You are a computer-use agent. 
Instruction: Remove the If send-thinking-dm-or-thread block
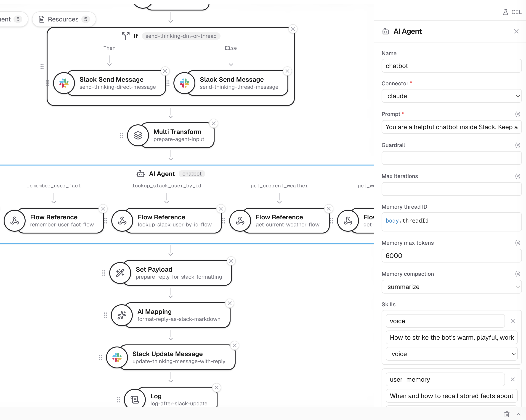coord(293,29)
